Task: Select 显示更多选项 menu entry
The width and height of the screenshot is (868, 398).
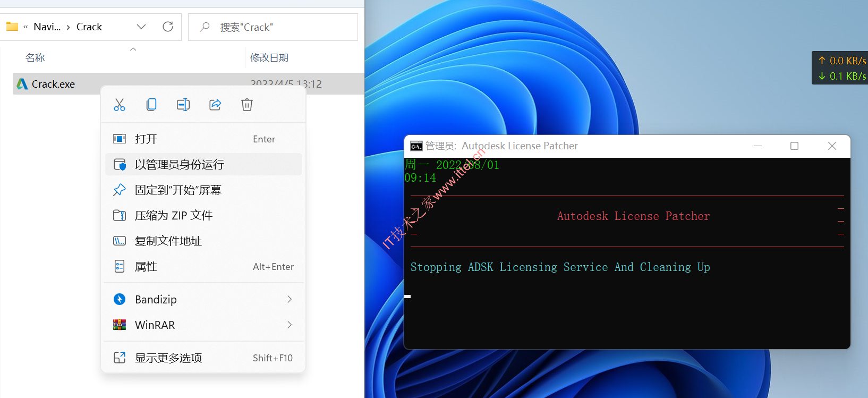Action: click(x=204, y=358)
